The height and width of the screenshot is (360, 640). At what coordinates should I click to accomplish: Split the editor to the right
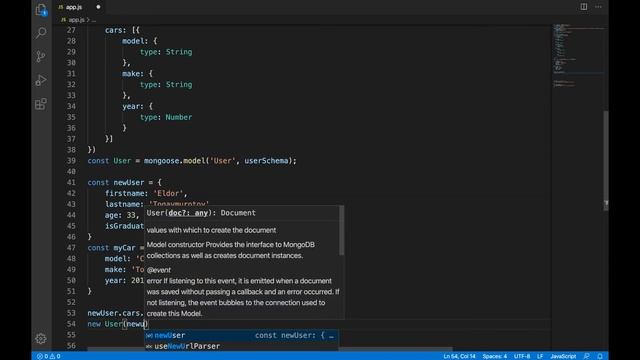pos(584,7)
